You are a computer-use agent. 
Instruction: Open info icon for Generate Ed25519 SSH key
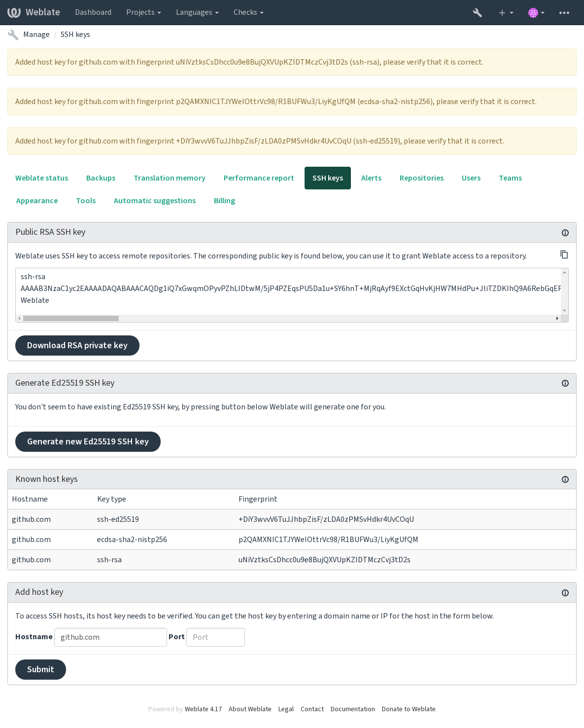click(x=565, y=383)
